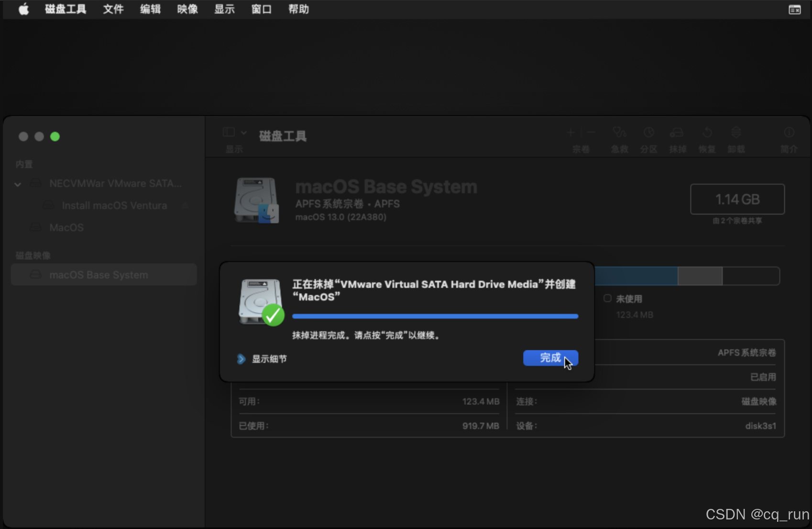812x529 pixels.
Task: Click the disk3s1 device value
Action: click(760, 426)
